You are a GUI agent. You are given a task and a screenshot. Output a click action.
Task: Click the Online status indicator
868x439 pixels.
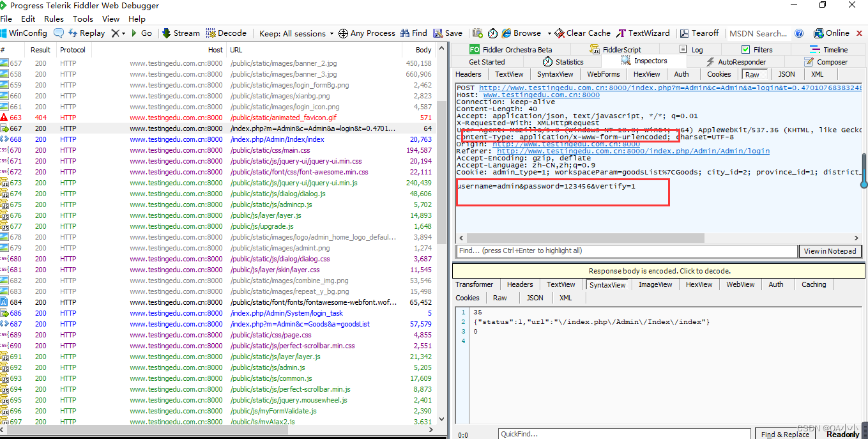832,33
